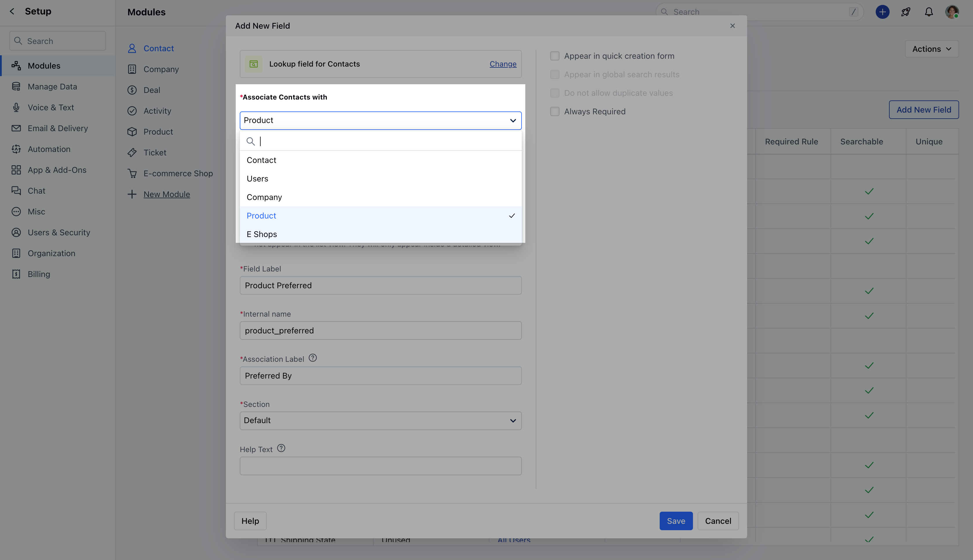Click the plus icon beside New Module
Image resolution: width=973 pixels, height=560 pixels.
(x=132, y=194)
